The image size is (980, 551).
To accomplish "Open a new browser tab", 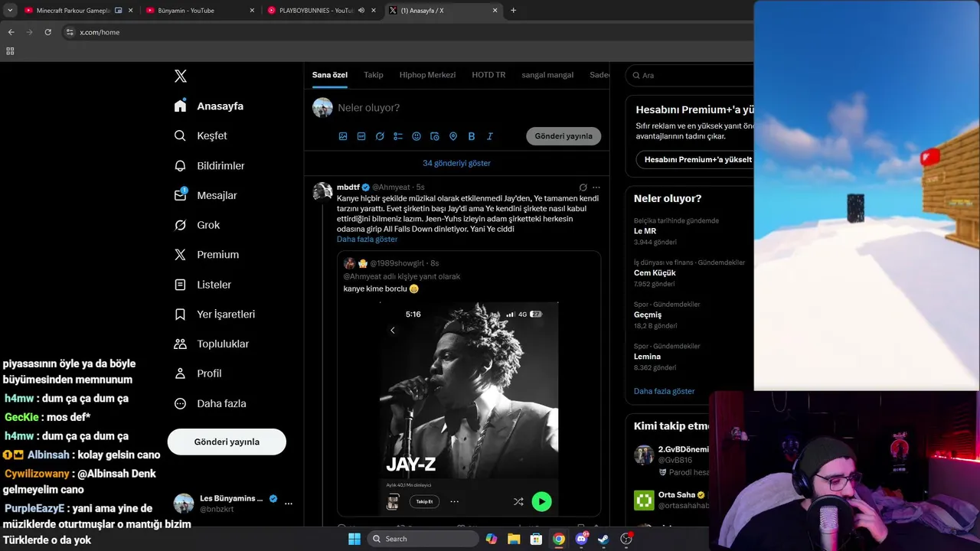I will [513, 11].
